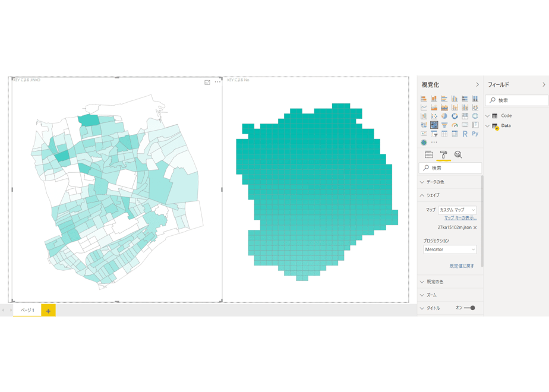Screen dimensions: 549x392
Task: Select the multi-row card visual
Action: [475, 125]
